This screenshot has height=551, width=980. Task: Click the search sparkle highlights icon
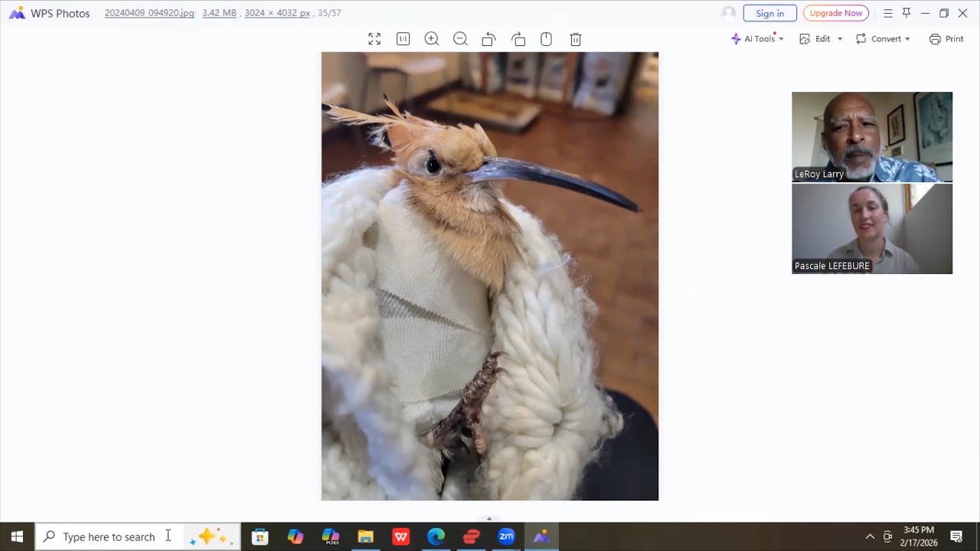[211, 536]
